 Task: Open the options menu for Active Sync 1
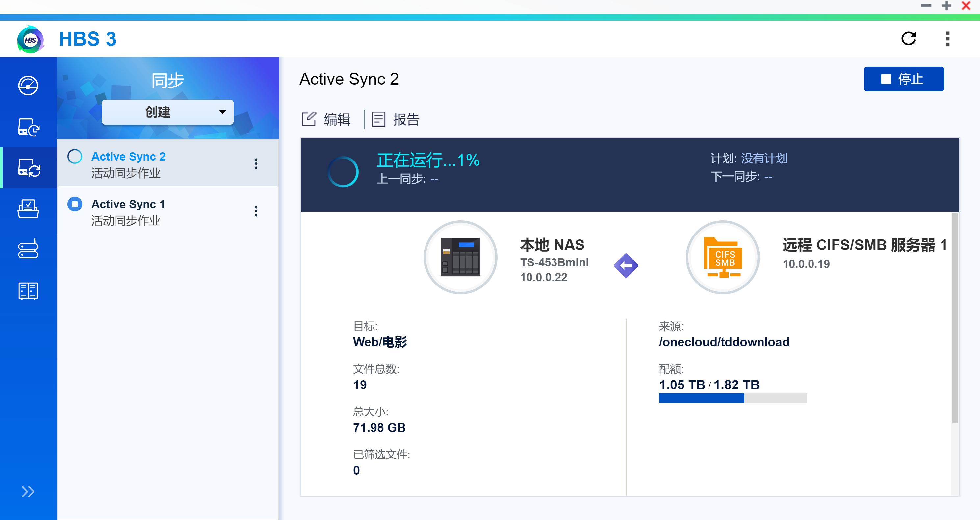[256, 211]
